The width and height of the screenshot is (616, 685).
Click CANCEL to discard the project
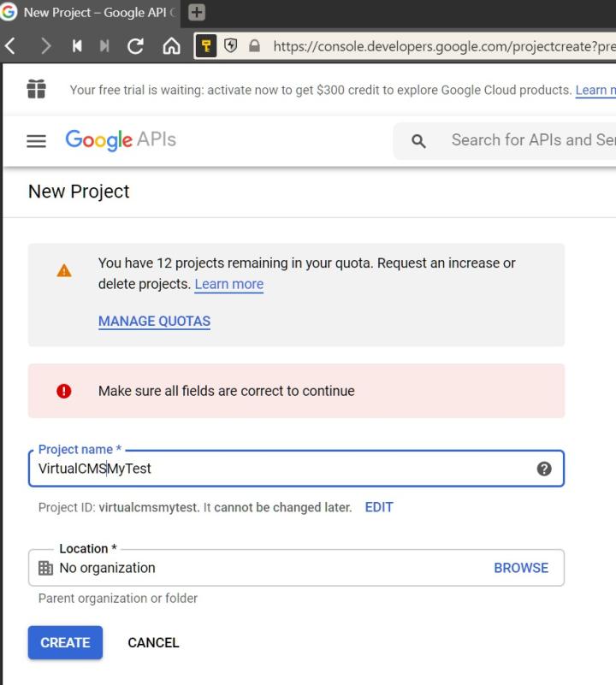click(x=153, y=643)
